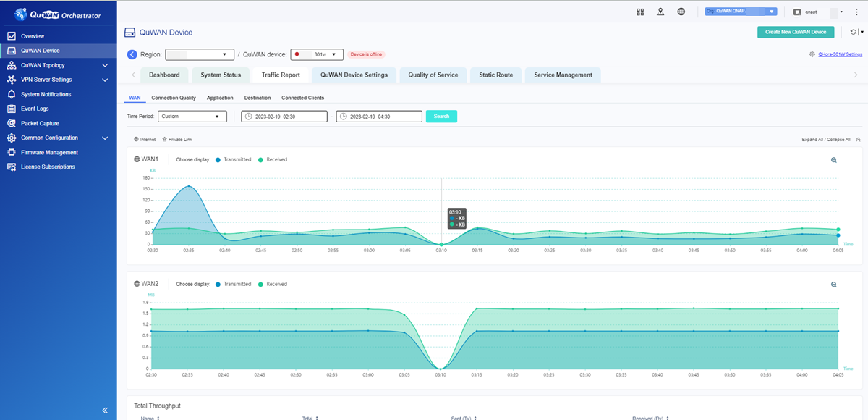
Task: Expand the VPN Server Settings chevron
Action: pyautogui.click(x=105, y=80)
